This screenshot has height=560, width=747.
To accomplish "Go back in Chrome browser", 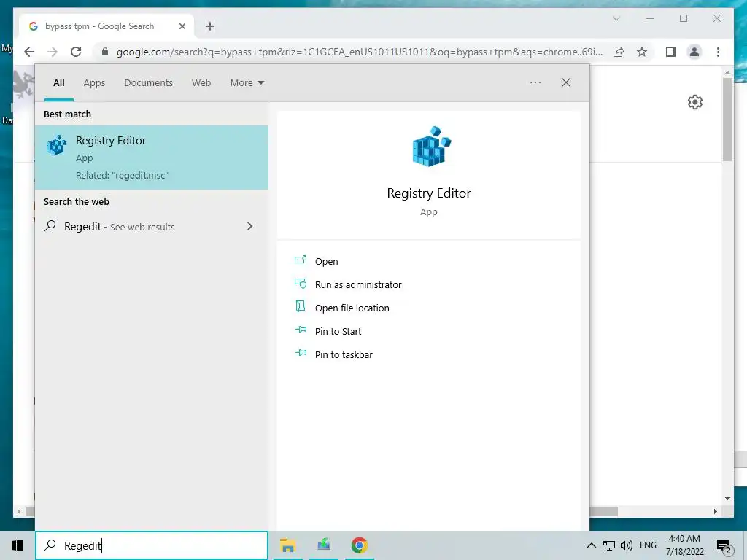I will pyautogui.click(x=29, y=52).
